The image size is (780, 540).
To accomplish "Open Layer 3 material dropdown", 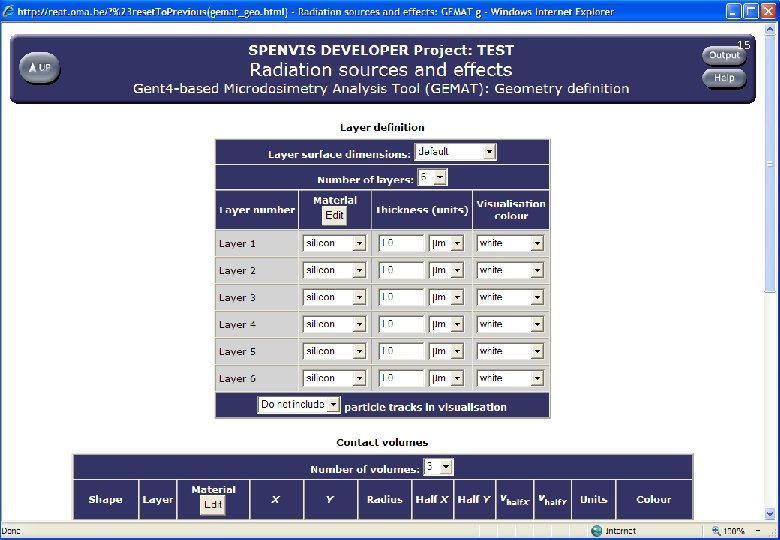I will pyautogui.click(x=334, y=297).
